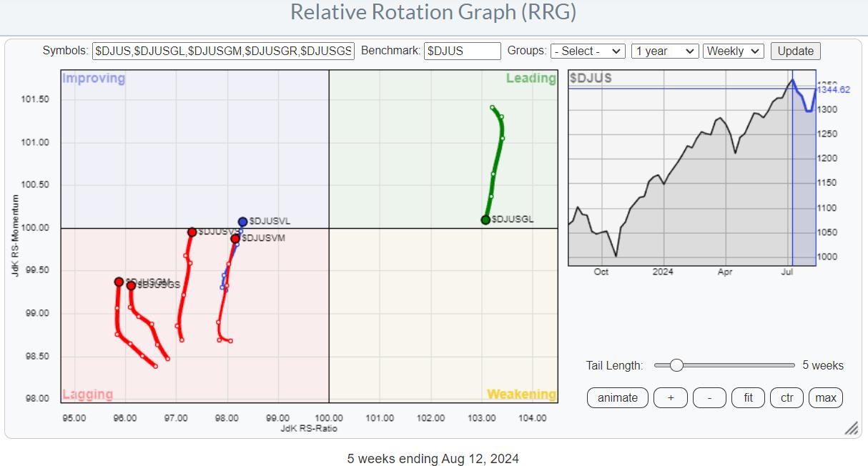This screenshot has height=466, width=868.
Task: Select the $DJUSGM red head marker
Action: coord(119,282)
